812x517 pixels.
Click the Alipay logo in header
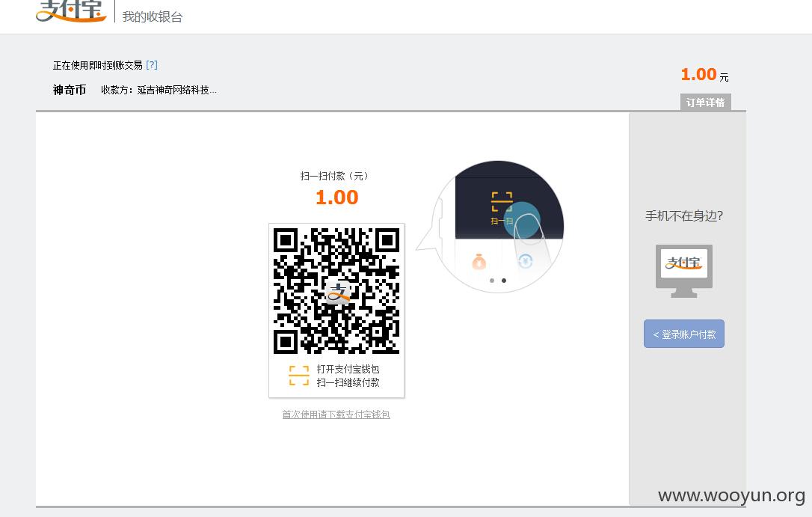point(71,11)
